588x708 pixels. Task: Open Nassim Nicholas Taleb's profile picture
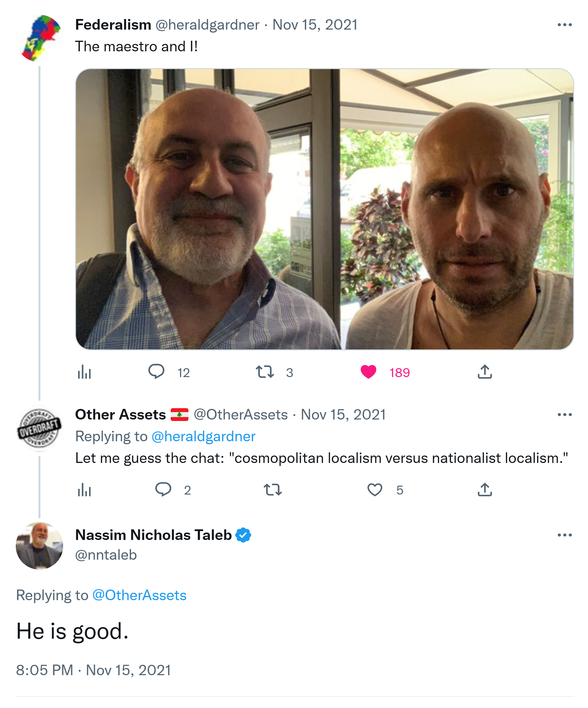click(x=39, y=545)
